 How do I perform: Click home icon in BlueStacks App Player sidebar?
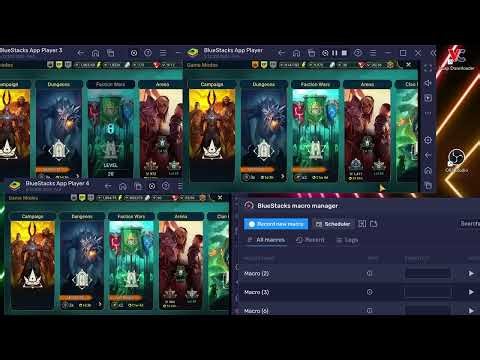tap(428, 171)
